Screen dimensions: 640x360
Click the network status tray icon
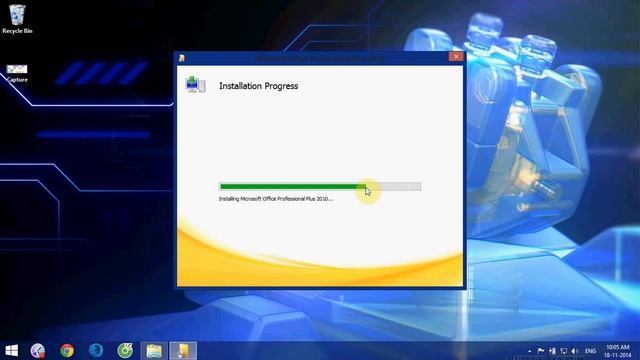552,351
